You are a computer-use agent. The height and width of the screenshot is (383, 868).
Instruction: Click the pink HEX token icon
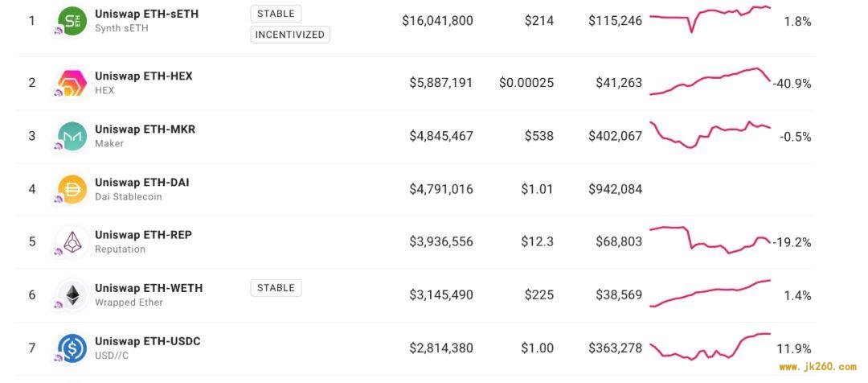point(72,83)
